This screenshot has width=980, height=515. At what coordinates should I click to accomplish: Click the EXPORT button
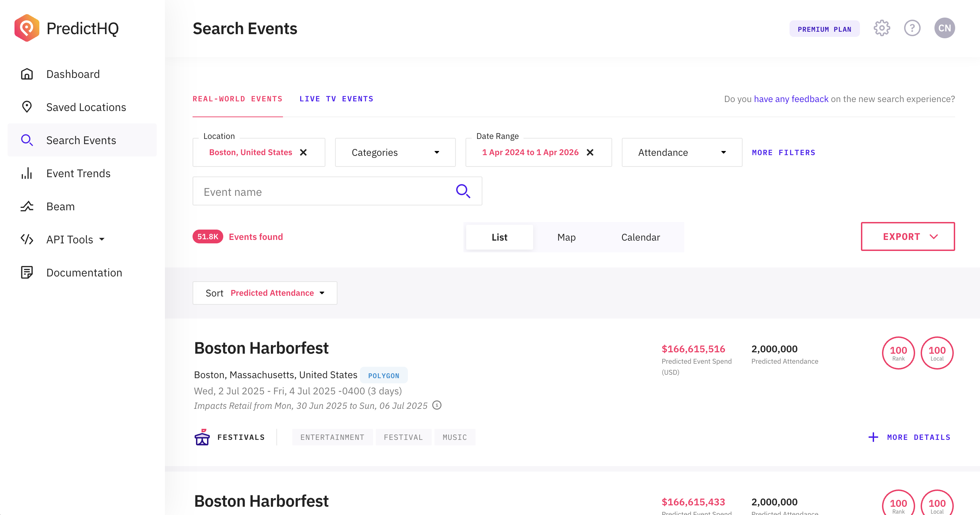pos(908,236)
